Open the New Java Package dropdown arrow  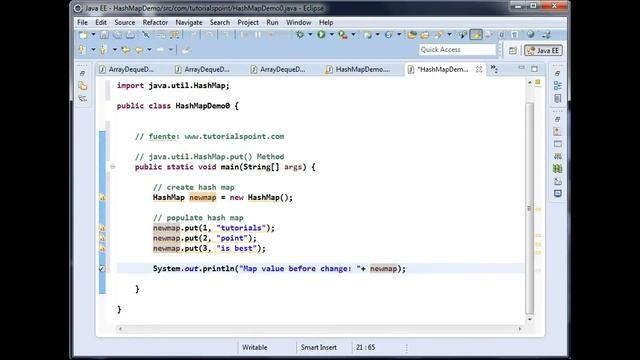(x=378, y=35)
